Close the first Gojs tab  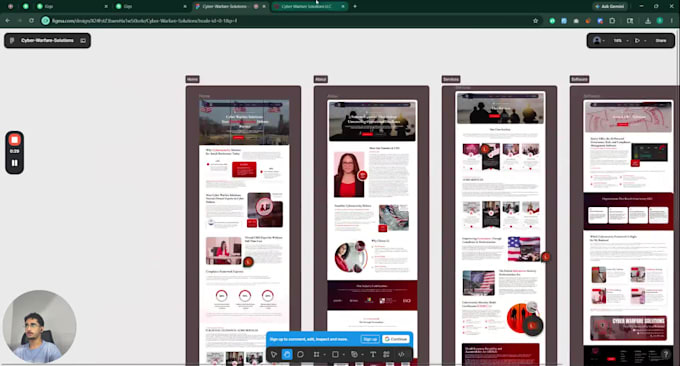pos(106,7)
